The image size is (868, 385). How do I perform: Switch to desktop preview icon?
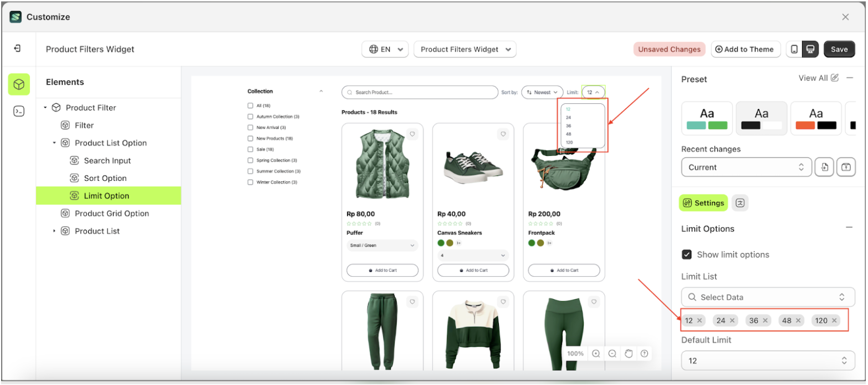(810, 49)
